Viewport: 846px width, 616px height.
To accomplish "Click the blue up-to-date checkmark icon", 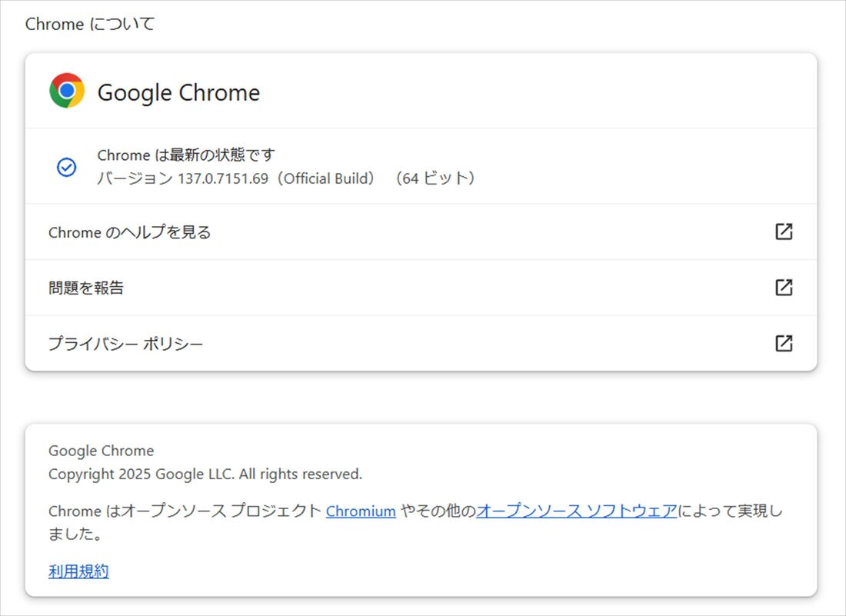I will [66, 167].
